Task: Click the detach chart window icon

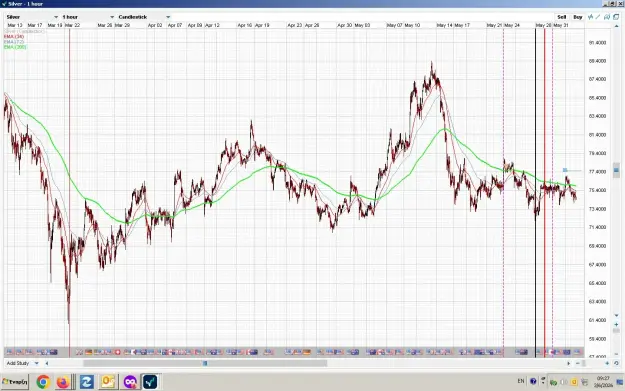Action: coord(616,17)
